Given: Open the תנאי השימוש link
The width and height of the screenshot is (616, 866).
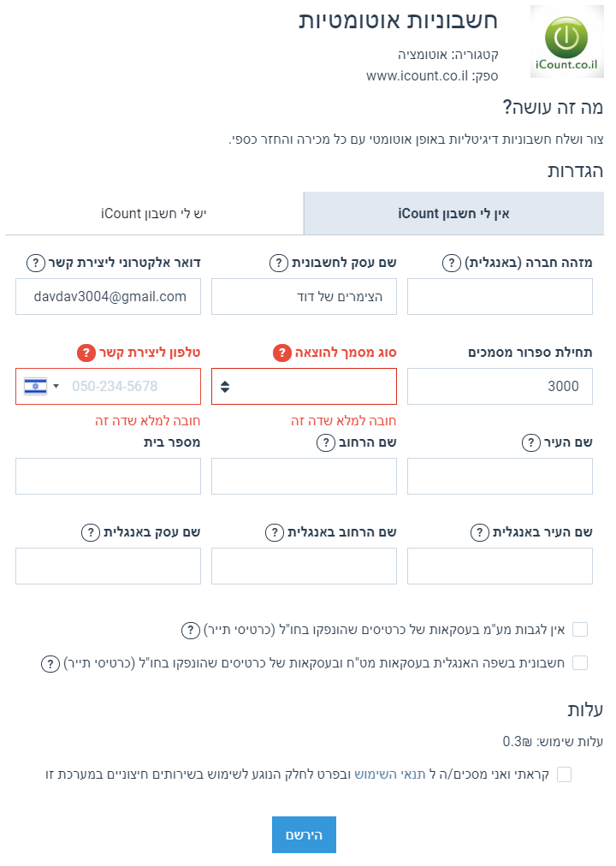Looking at the screenshot, I should tap(390, 774).
